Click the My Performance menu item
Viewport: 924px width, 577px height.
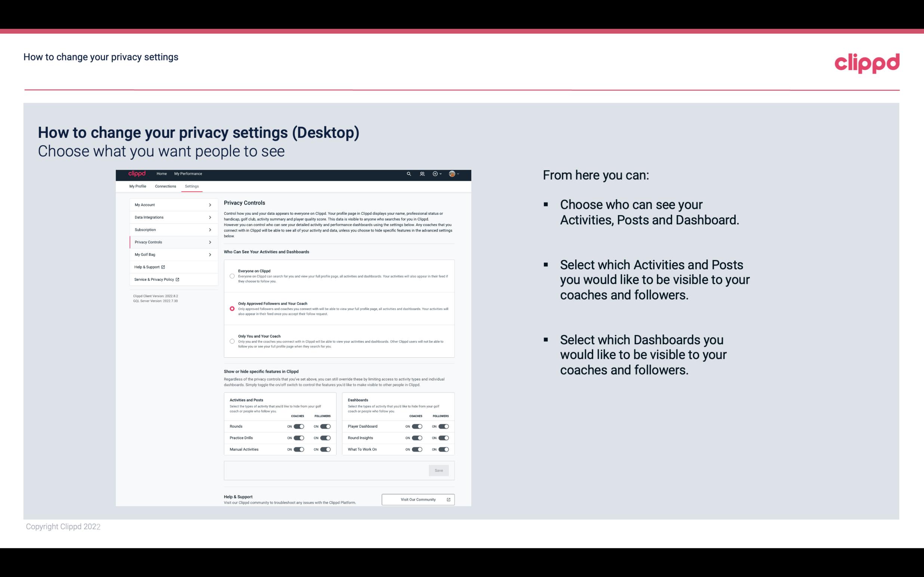[x=188, y=174]
